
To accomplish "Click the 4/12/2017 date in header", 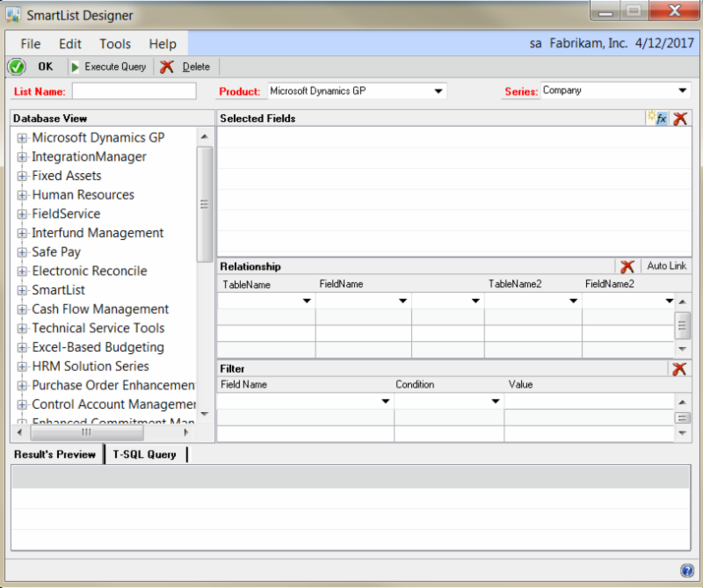I will 664,43.
